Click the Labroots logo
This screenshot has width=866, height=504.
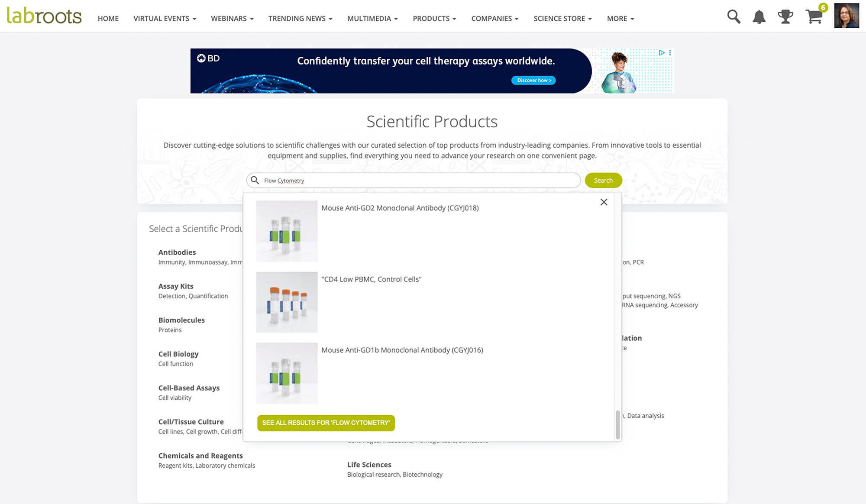coord(44,16)
